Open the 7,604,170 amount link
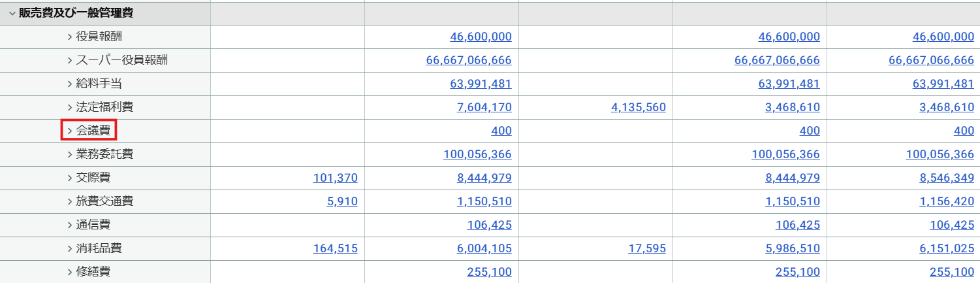Viewport: 980px width, 283px height. 484,107
